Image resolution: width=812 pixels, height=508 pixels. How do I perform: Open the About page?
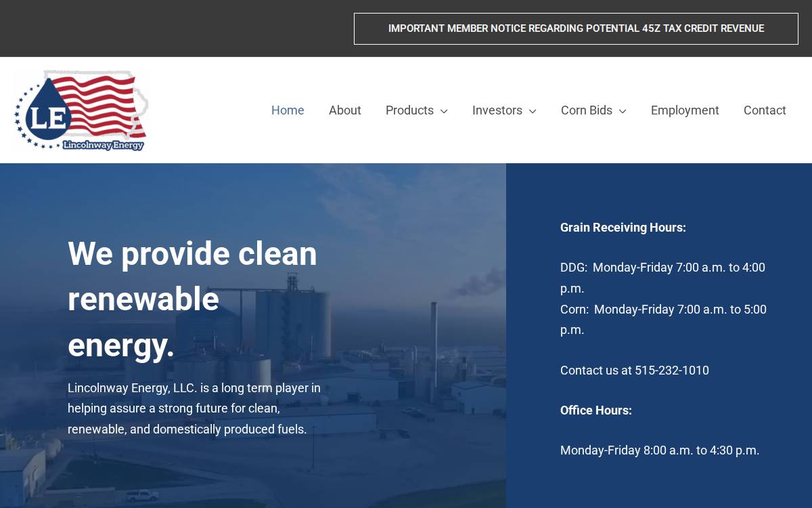pos(345,110)
